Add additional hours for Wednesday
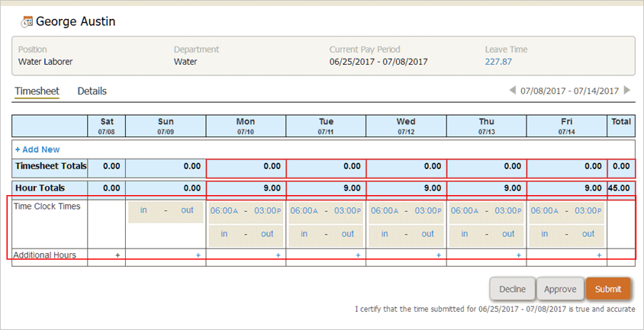Viewport: 644px width, 330px height. (439, 255)
